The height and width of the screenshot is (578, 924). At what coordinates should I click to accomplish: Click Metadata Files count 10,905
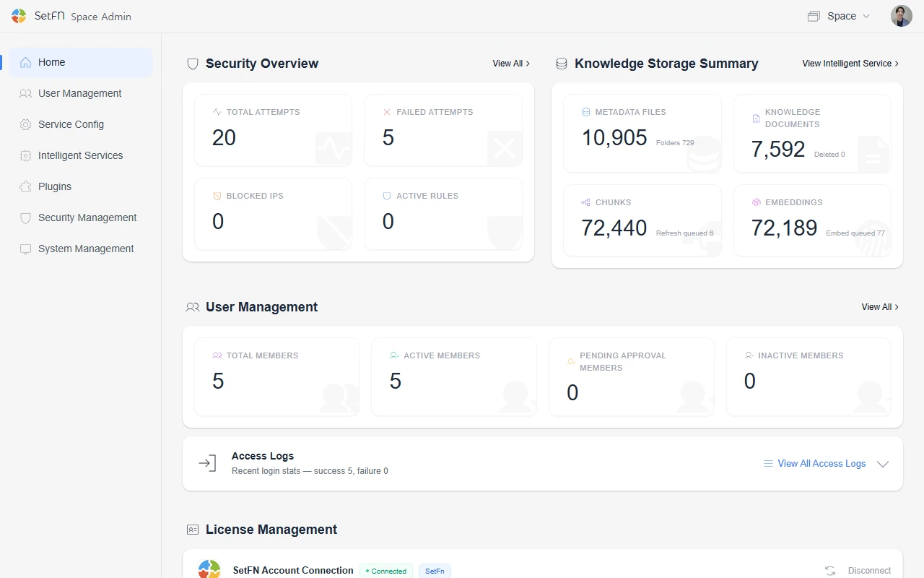click(614, 137)
